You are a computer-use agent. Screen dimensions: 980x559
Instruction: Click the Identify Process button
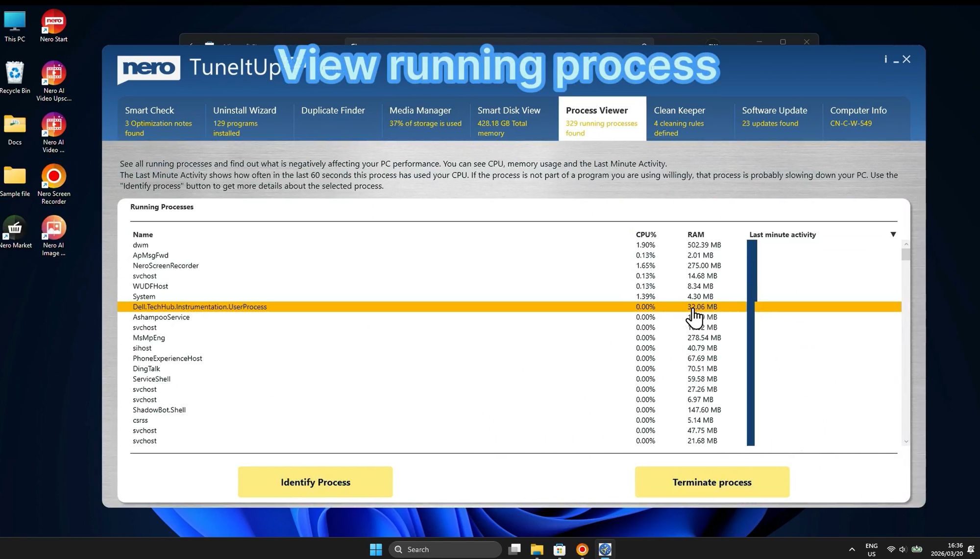(315, 482)
